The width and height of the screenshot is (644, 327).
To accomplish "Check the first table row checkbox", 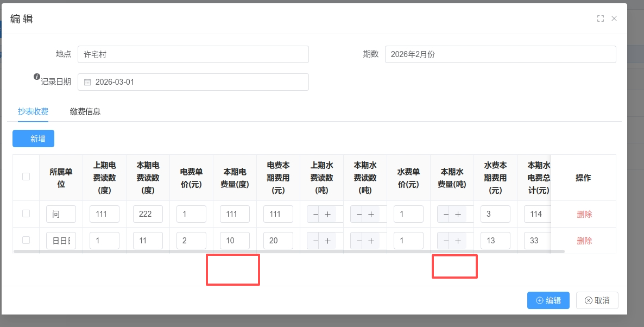I will coord(26,214).
